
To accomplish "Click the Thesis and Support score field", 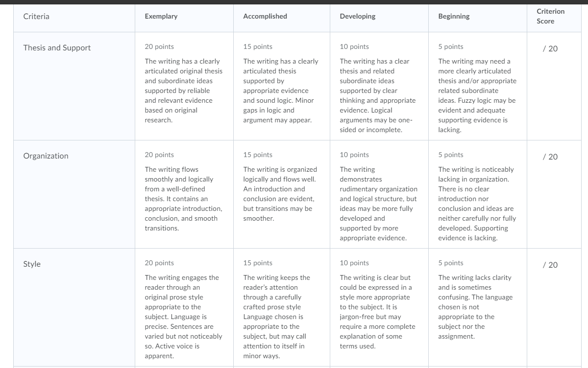I will click(550, 48).
